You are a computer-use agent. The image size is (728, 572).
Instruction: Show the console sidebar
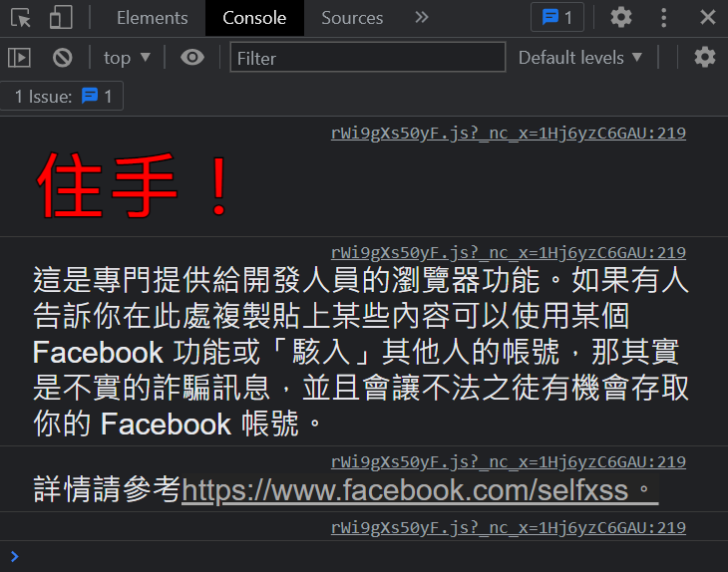point(19,58)
